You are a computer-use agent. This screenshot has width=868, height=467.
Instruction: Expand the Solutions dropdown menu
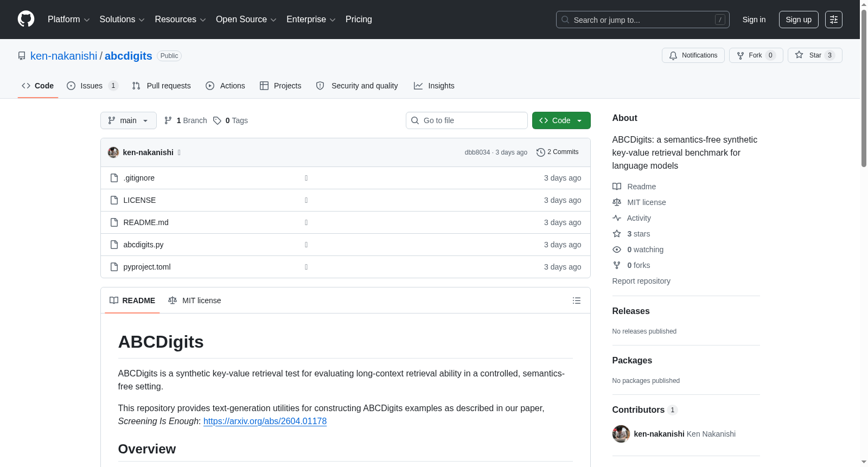(122, 20)
